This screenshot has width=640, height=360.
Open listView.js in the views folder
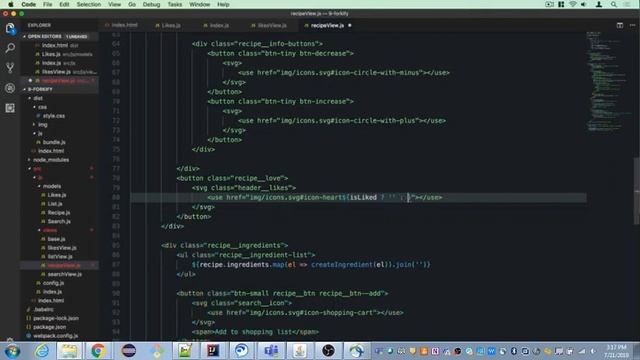(x=60, y=257)
